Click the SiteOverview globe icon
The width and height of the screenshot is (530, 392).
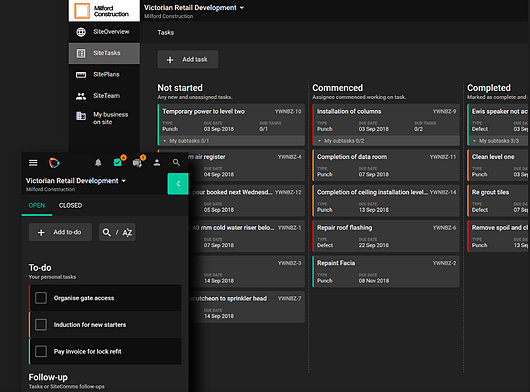pyautogui.click(x=81, y=32)
